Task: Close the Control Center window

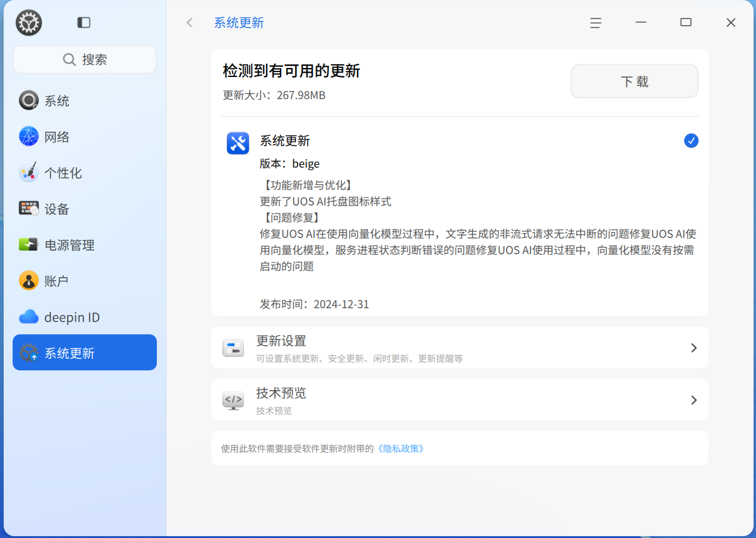Action: coord(731,23)
